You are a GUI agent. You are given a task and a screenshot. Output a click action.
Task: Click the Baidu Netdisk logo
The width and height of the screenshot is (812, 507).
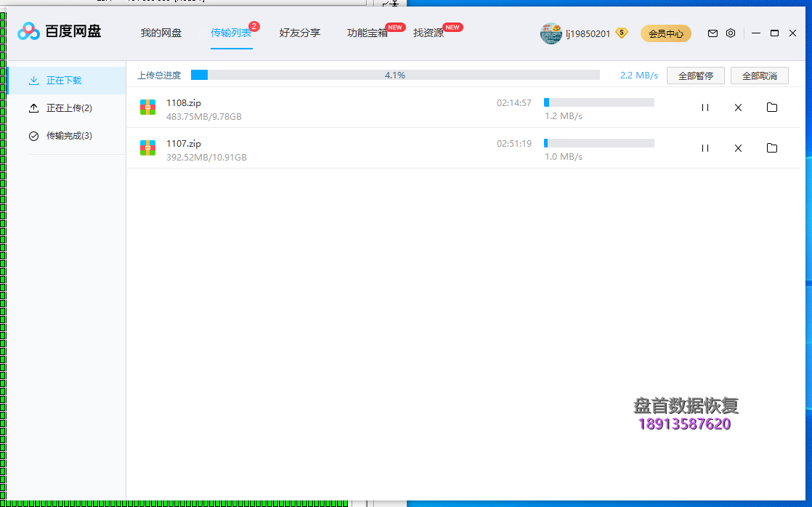60,31
